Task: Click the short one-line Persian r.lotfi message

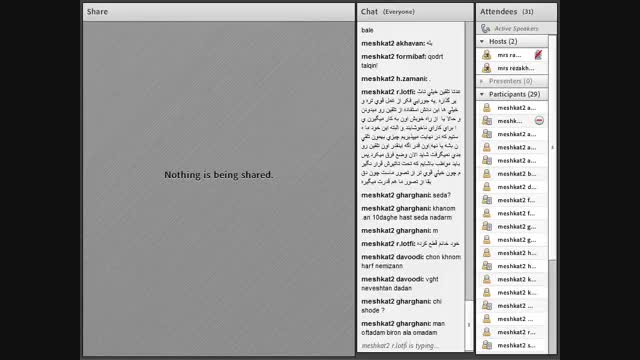Action: coord(411,244)
